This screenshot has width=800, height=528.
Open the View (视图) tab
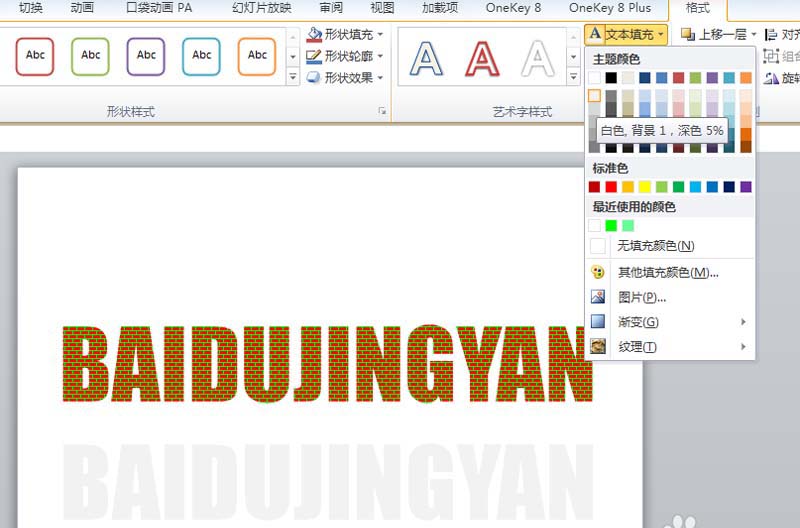[382, 8]
